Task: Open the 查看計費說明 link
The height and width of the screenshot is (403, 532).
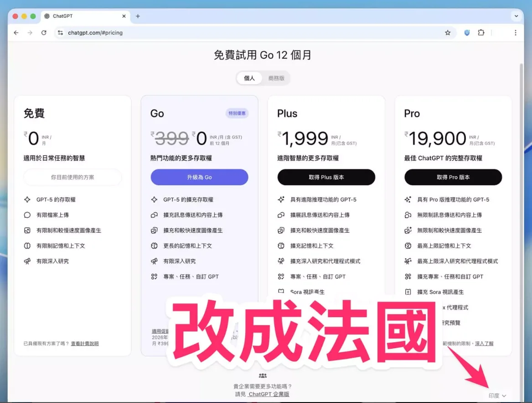Action: [x=84, y=344]
